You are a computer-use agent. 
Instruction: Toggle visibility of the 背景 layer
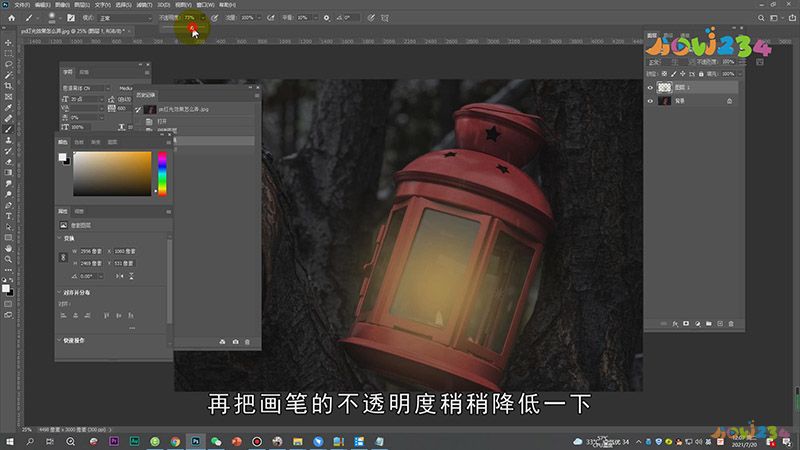(x=650, y=101)
